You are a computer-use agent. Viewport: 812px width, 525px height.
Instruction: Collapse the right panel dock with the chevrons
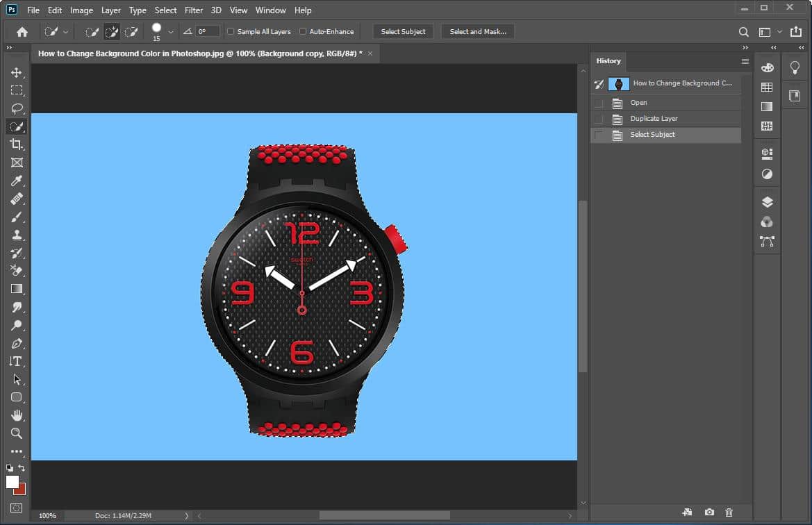(774, 48)
